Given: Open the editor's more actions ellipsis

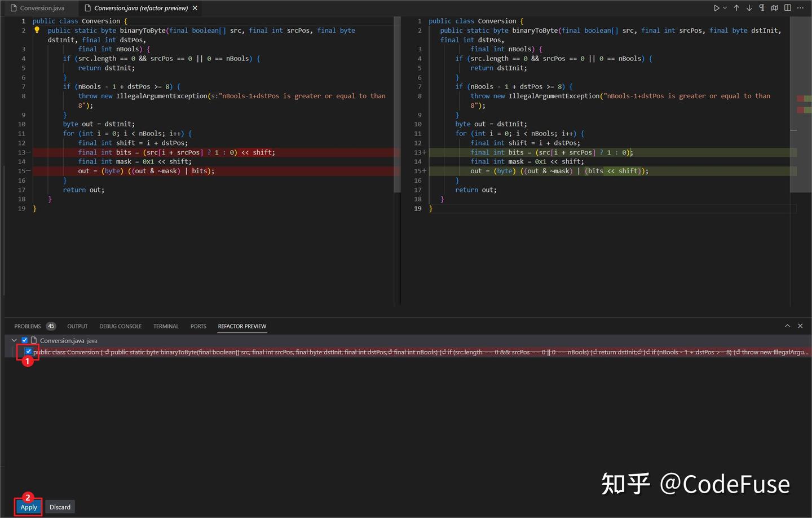Looking at the screenshot, I should pos(801,8).
